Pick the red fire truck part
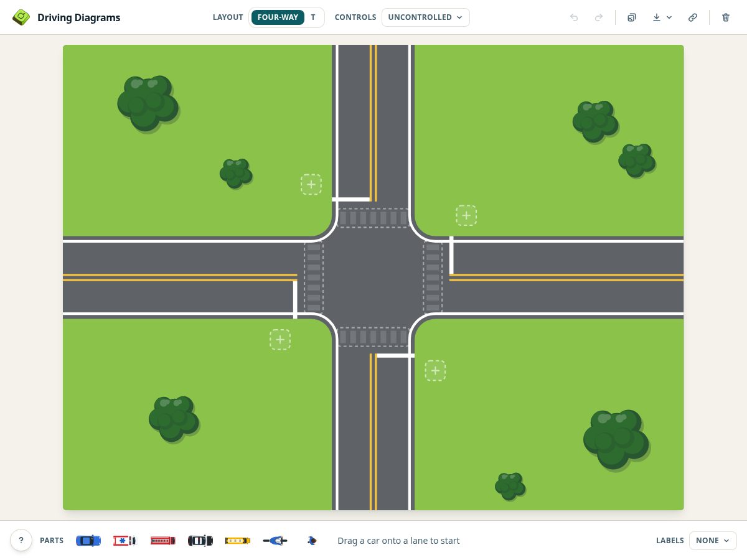The height and width of the screenshot is (560, 747). pyautogui.click(x=163, y=541)
